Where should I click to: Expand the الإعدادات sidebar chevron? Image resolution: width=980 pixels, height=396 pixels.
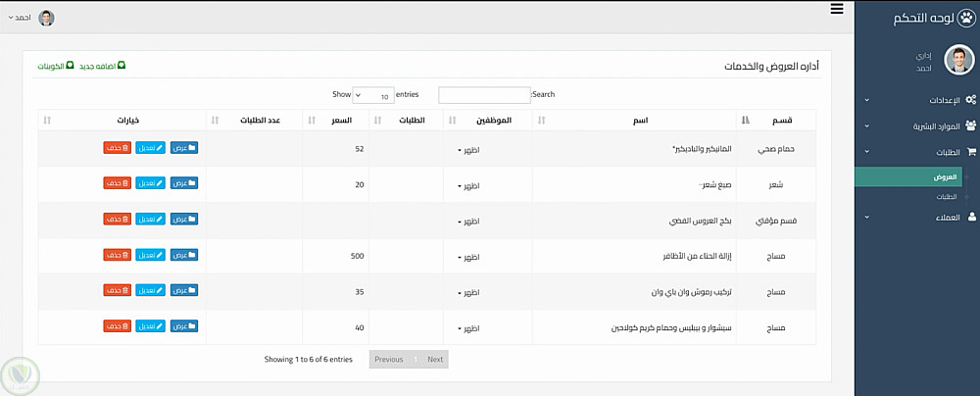tap(867, 100)
